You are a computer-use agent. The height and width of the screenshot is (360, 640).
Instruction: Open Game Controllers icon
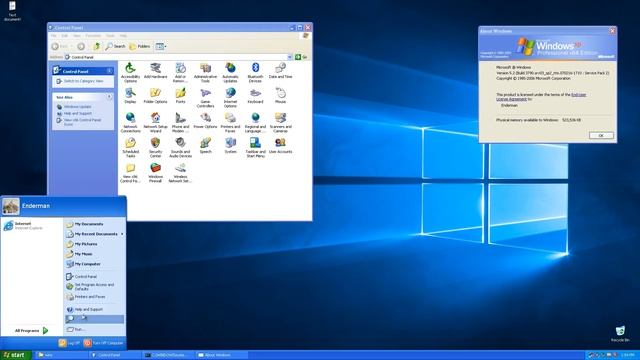205,98
